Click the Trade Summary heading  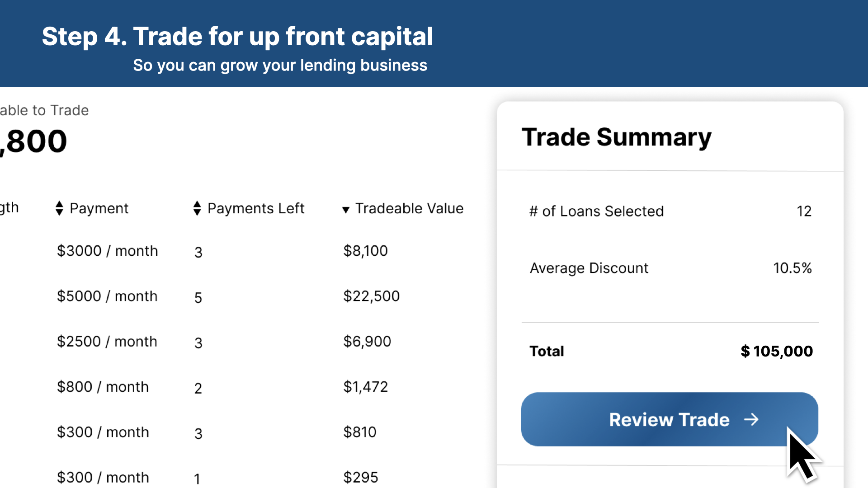click(x=616, y=137)
